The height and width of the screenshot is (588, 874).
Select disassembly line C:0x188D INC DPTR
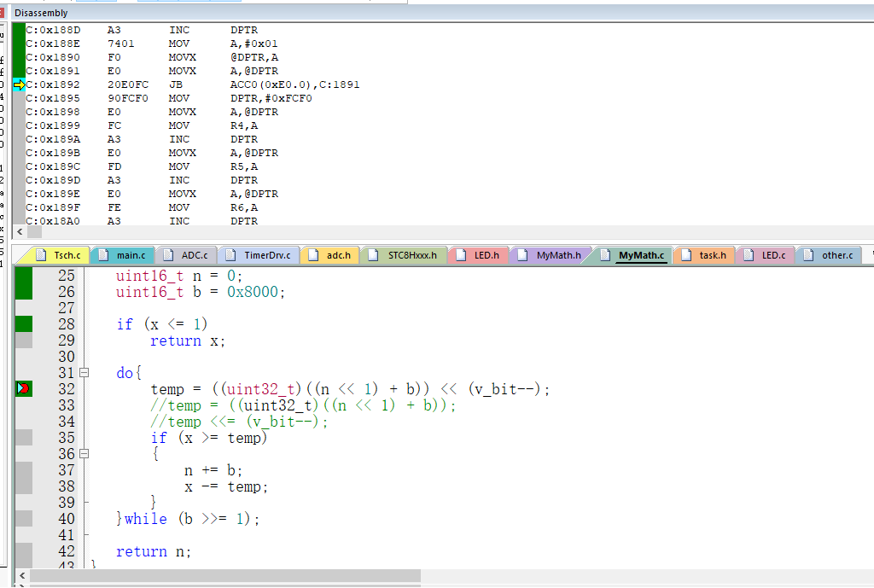(x=142, y=30)
